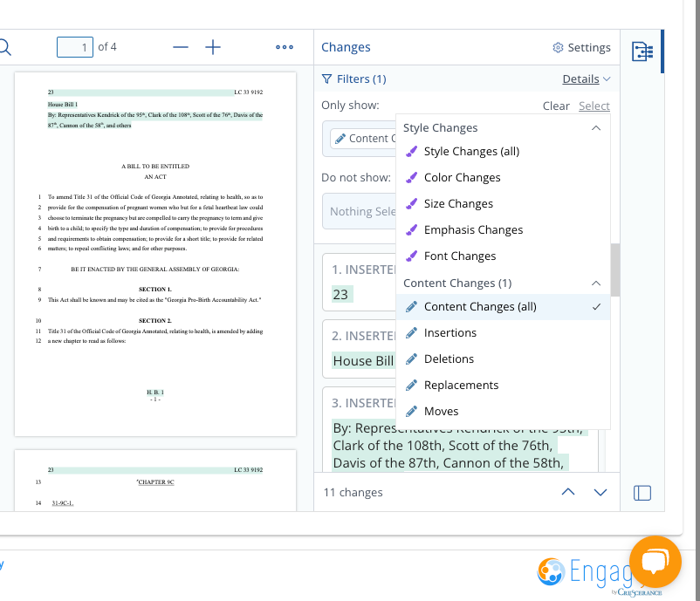Collapse the Details dropdown

[x=587, y=79]
